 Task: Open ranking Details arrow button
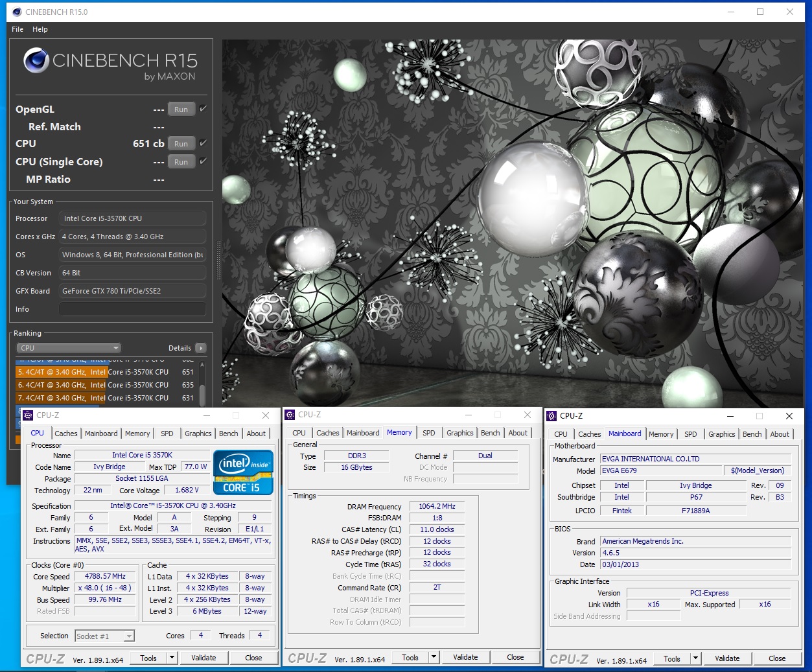click(x=201, y=348)
